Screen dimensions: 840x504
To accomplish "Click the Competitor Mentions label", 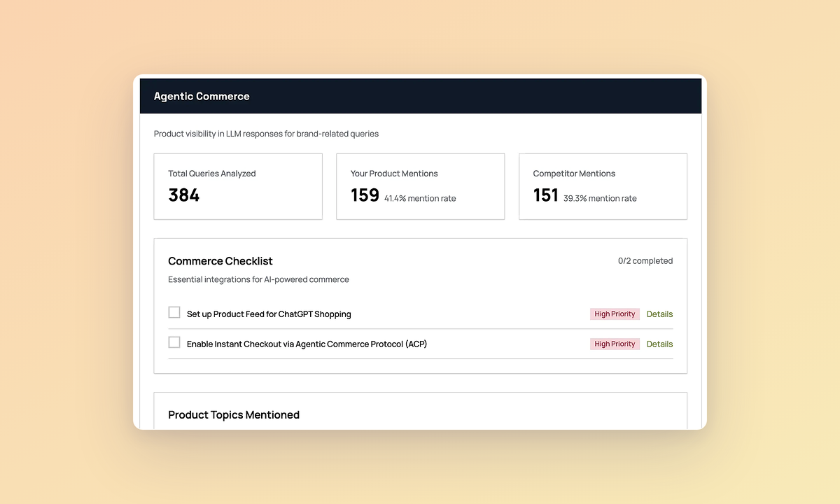I will pos(574,174).
